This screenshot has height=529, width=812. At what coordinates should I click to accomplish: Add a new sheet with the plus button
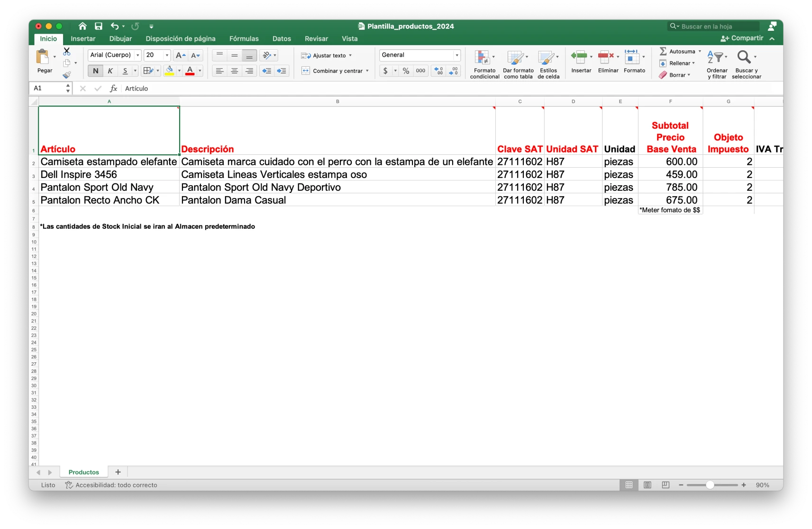pos(118,472)
